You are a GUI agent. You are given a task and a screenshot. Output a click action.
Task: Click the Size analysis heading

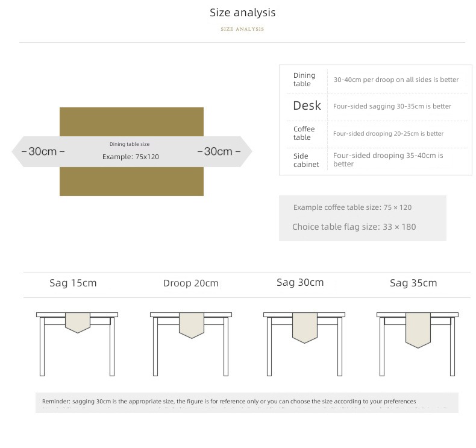coord(243,13)
